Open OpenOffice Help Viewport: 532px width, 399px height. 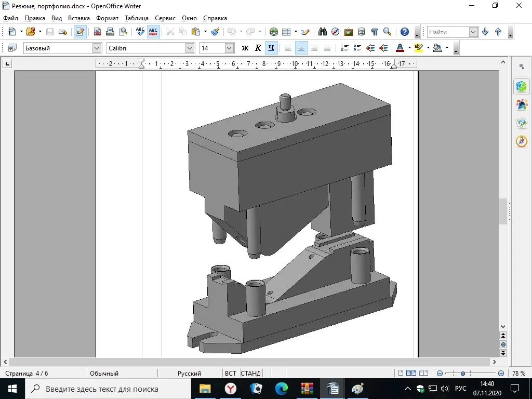tap(404, 32)
